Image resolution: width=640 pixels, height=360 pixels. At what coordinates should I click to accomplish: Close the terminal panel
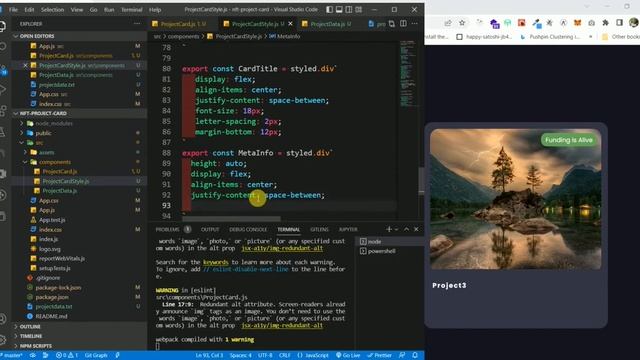click(416, 229)
